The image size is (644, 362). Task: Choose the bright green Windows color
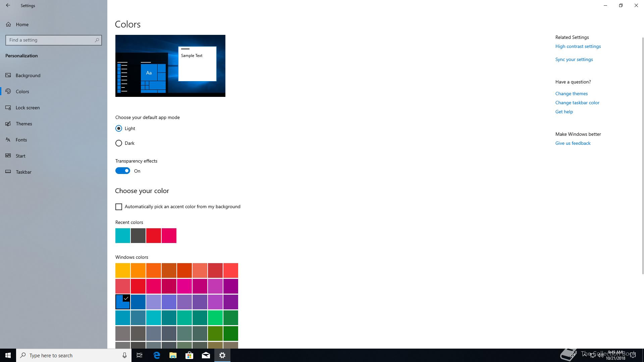click(x=215, y=318)
